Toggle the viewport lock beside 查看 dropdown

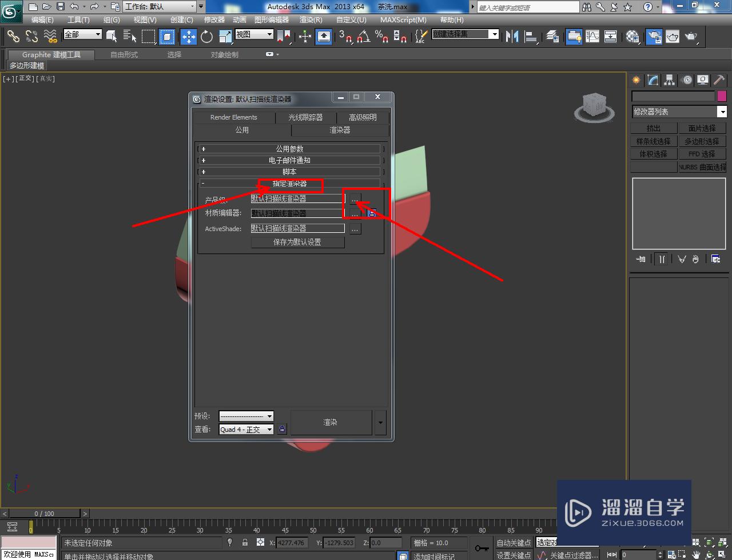pyautogui.click(x=282, y=429)
